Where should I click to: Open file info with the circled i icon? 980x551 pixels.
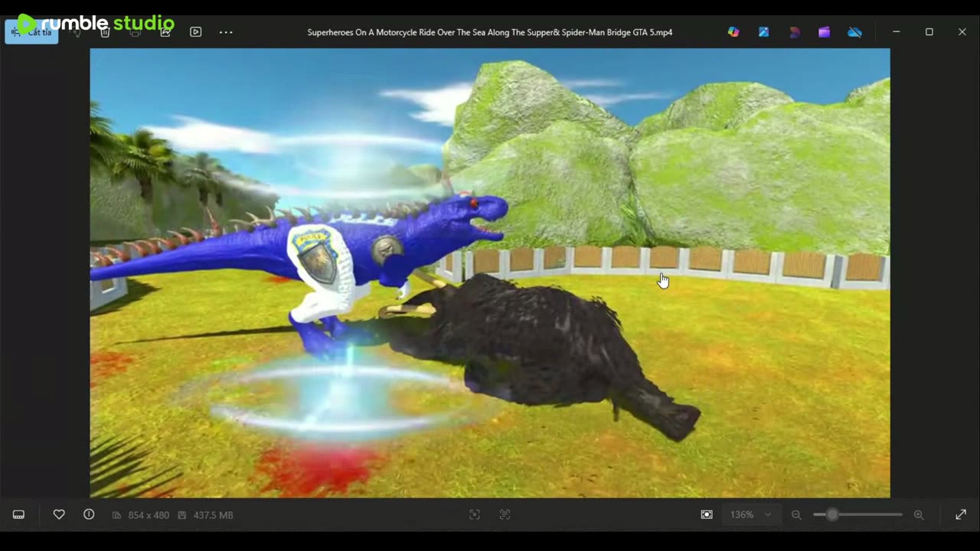pos(89,515)
